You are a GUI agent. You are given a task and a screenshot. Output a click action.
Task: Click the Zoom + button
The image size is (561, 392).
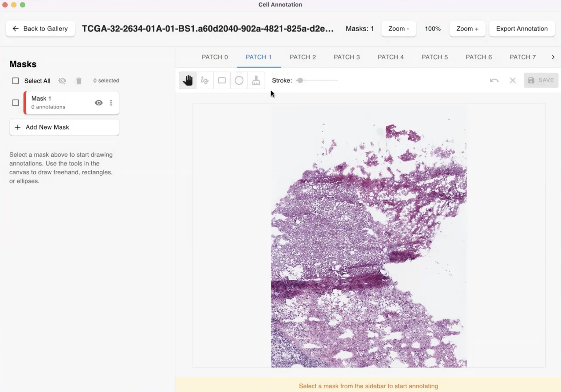pos(467,29)
